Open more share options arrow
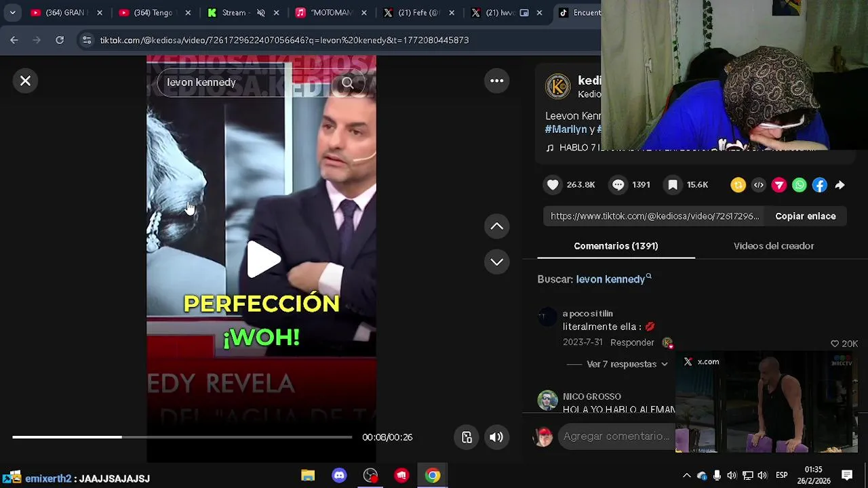868x488 pixels. click(x=840, y=184)
